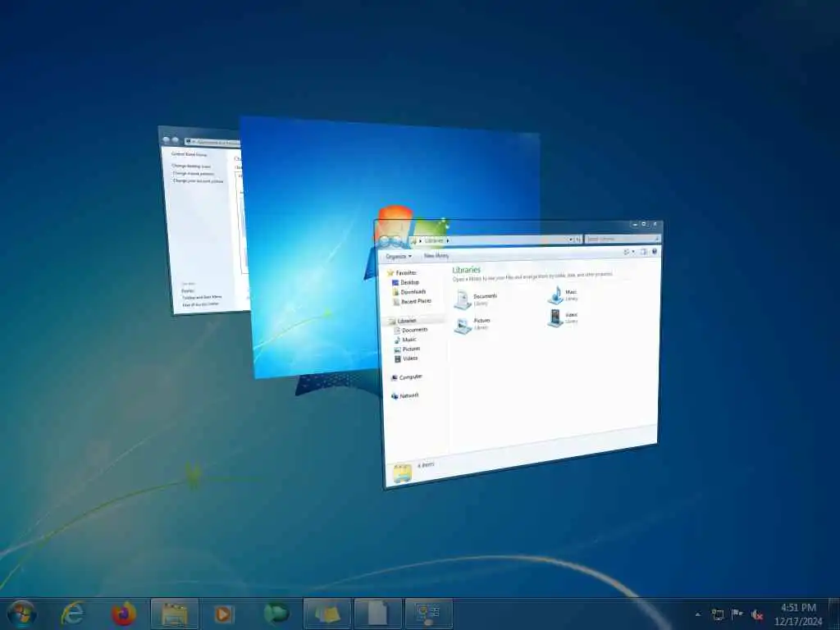The image size is (840, 630).
Task: Click the green round app icon on taskbar
Action: point(276,614)
